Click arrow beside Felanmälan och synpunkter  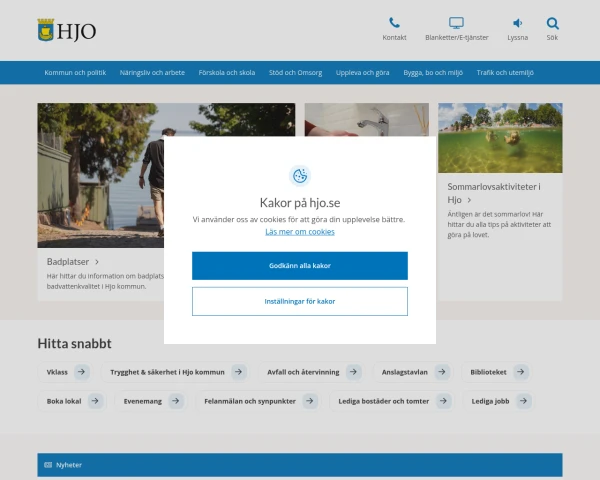310,401
